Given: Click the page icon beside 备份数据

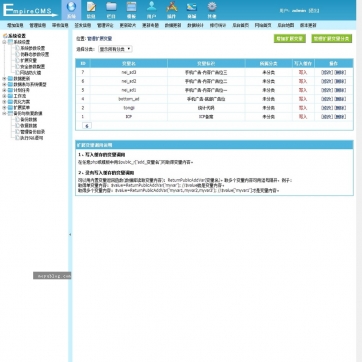Looking at the screenshot, I should 17,119.
